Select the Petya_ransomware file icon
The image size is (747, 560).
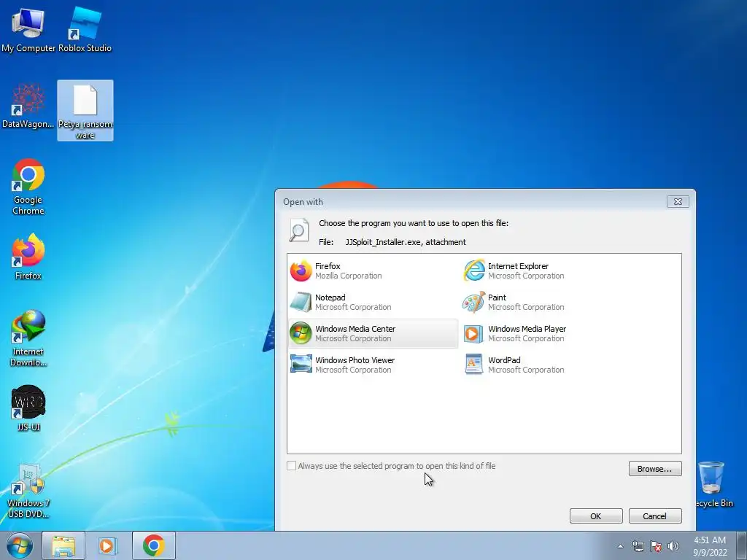coord(85,111)
